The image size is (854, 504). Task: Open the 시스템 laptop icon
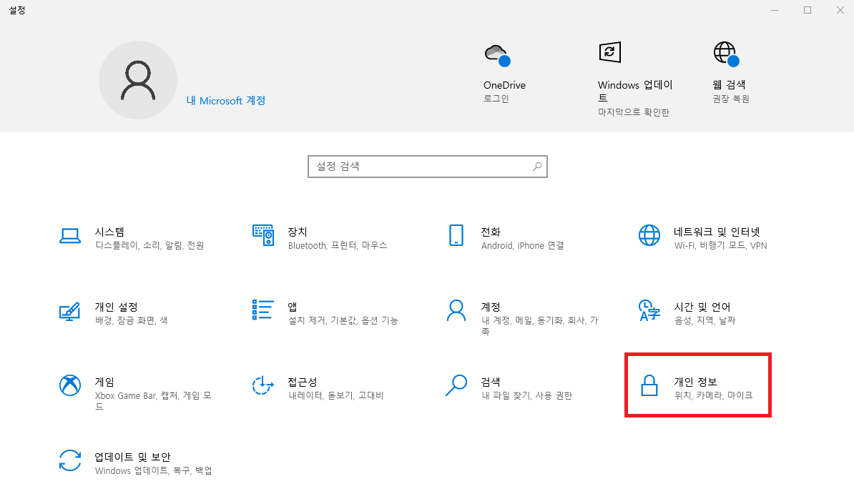(69, 236)
